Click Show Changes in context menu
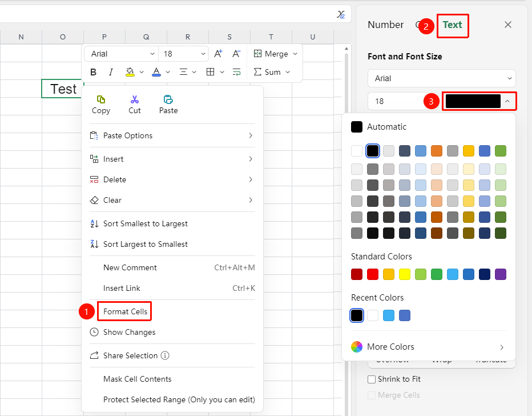532x416 pixels. tap(172, 332)
